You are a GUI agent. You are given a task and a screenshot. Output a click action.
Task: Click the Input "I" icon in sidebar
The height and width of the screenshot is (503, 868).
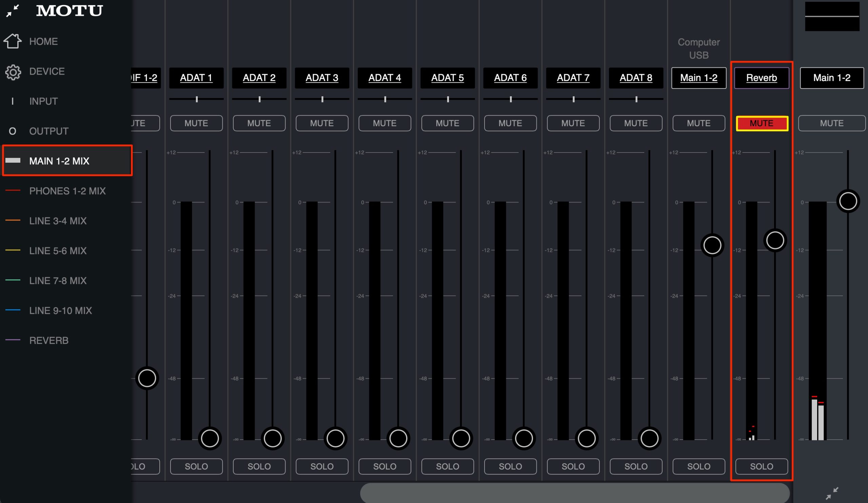(x=13, y=101)
